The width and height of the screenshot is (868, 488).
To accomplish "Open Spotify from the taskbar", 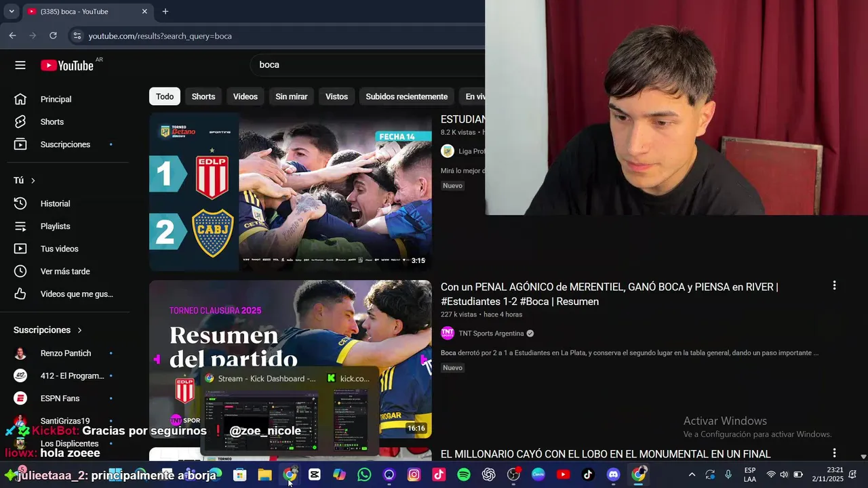I will click(x=464, y=475).
